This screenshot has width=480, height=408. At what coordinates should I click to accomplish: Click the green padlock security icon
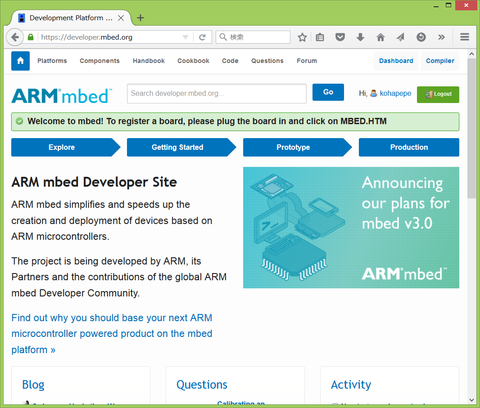(x=31, y=37)
